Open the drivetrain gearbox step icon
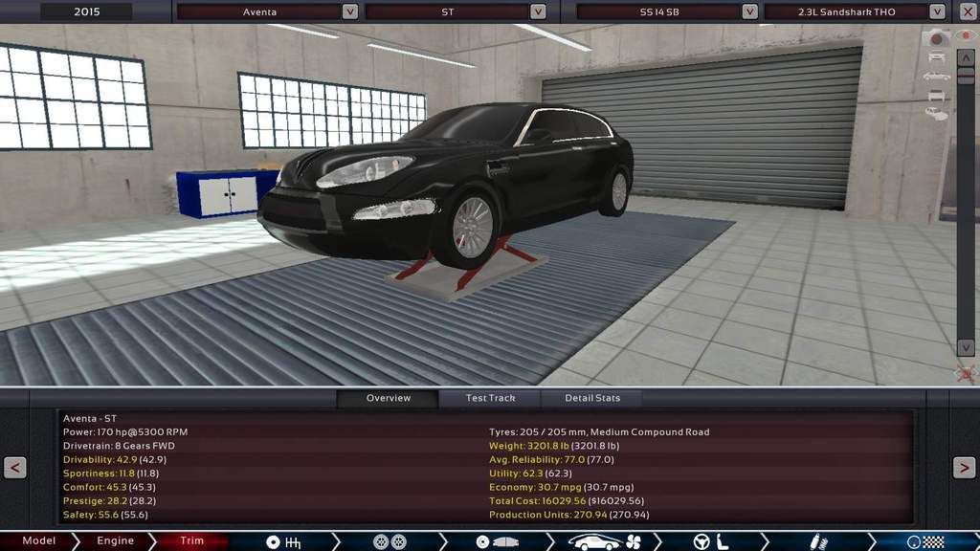980x551 pixels. click(x=283, y=541)
